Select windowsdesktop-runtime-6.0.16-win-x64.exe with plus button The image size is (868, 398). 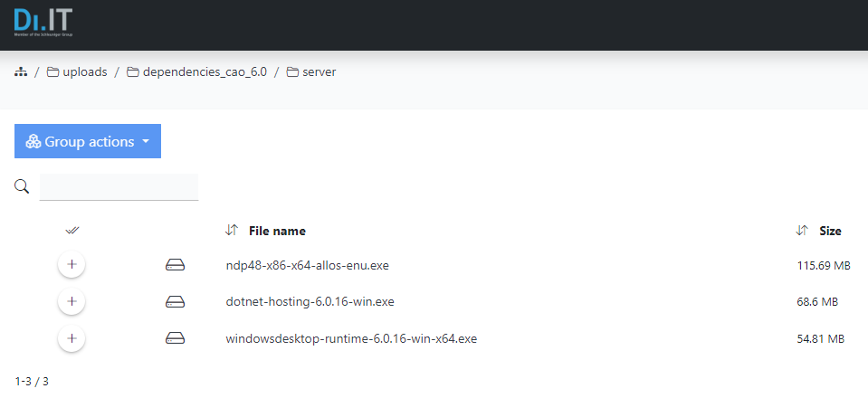pyautogui.click(x=72, y=339)
